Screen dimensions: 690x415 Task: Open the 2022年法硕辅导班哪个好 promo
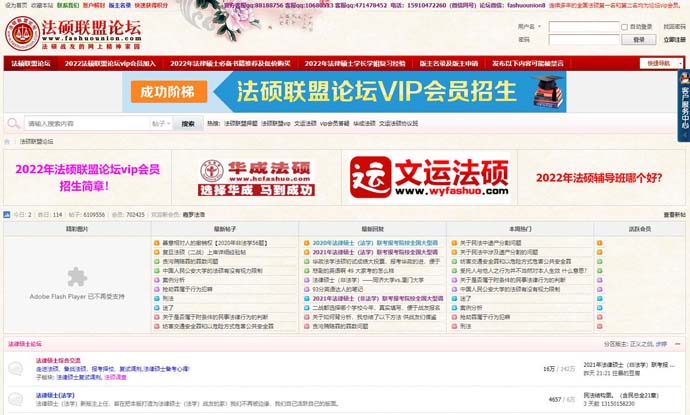(599, 178)
